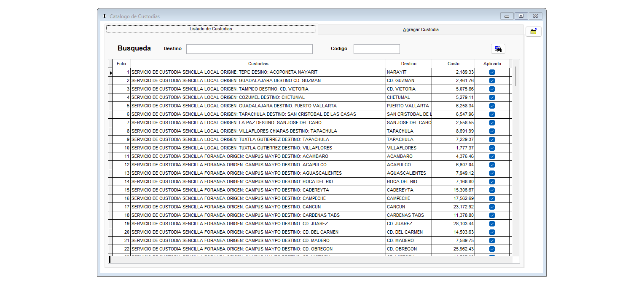Select the PUERTO VALLARTA destination cell
644x285 pixels.
click(x=408, y=106)
